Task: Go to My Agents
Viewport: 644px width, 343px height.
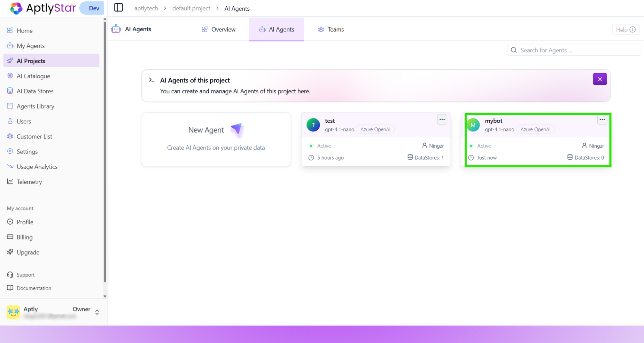Action: (52, 46)
